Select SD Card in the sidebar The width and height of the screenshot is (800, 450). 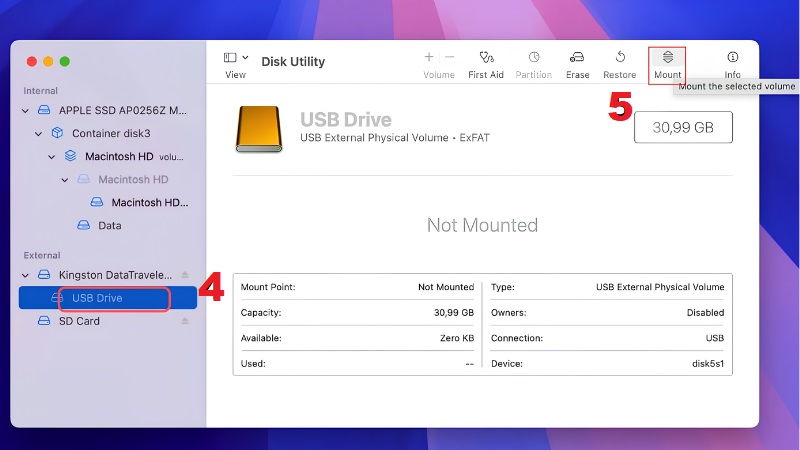108,321
